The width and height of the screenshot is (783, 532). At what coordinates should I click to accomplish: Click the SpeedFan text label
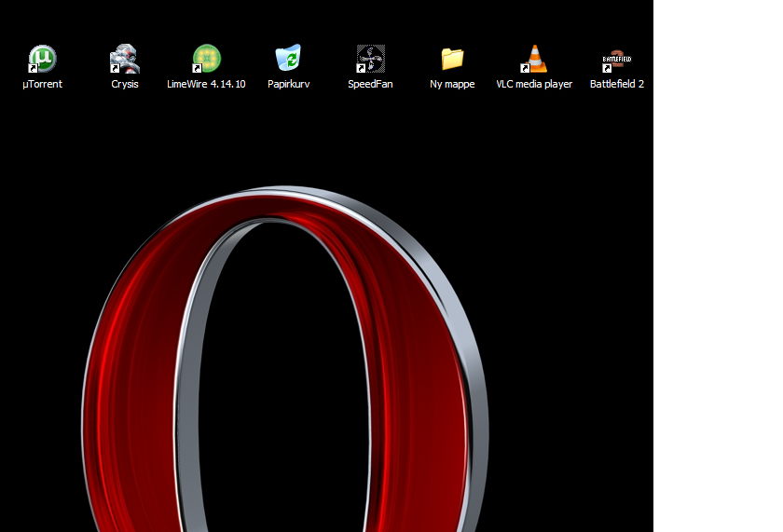371,84
